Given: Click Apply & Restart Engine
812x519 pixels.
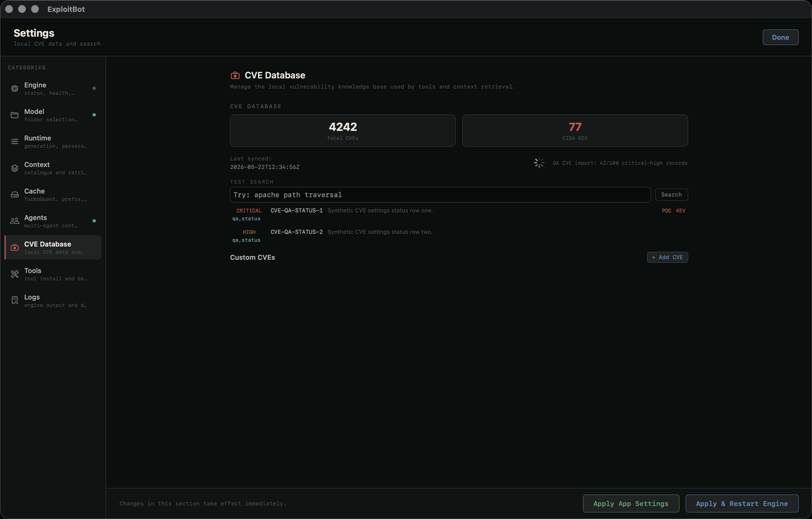Looking at the screenshot, I should click(x=742, y=503).
